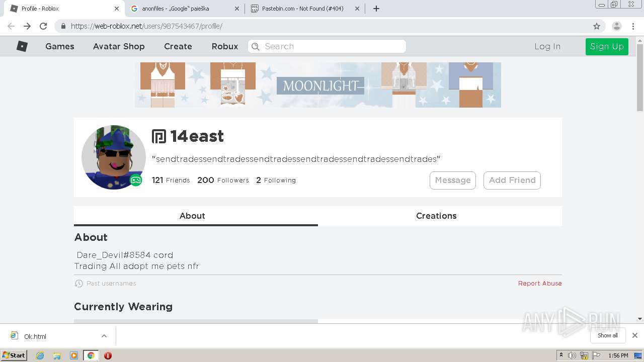Click the Roblox logo icon
This screenshot has width=644, height=362.
pos(22,46)
